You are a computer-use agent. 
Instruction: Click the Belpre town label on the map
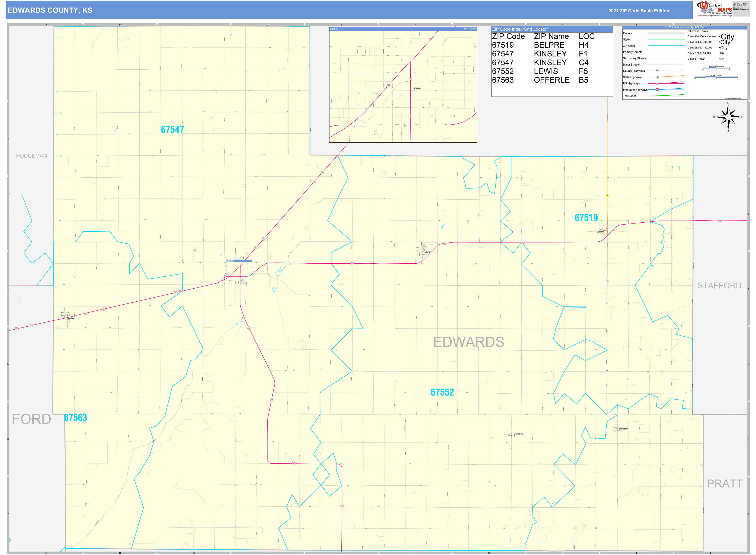pos(600,231)
